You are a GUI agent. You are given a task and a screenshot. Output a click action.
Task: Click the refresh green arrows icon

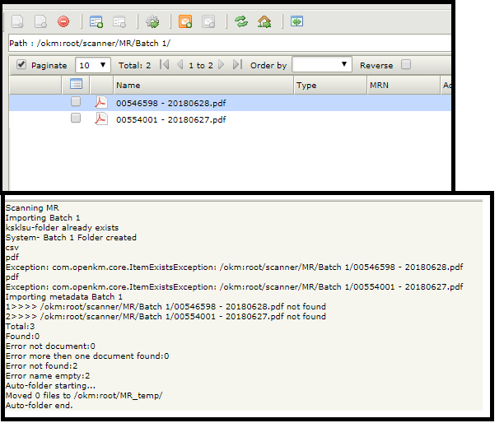pos(240,21)
